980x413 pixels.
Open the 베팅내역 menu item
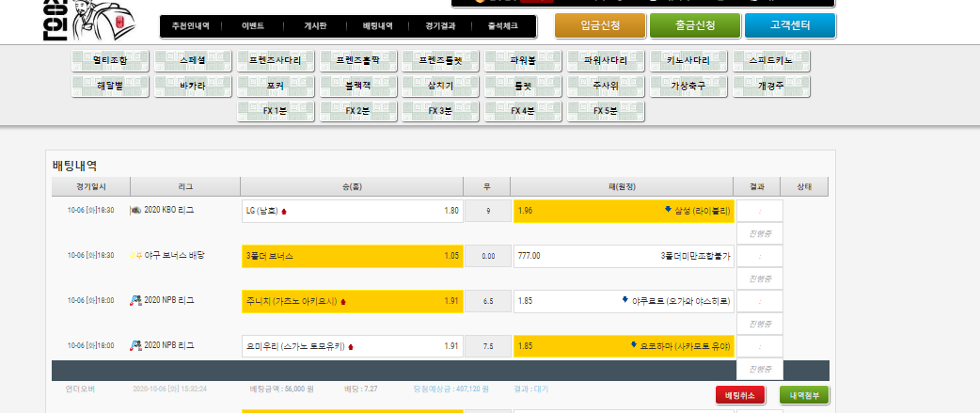point(377,26)
